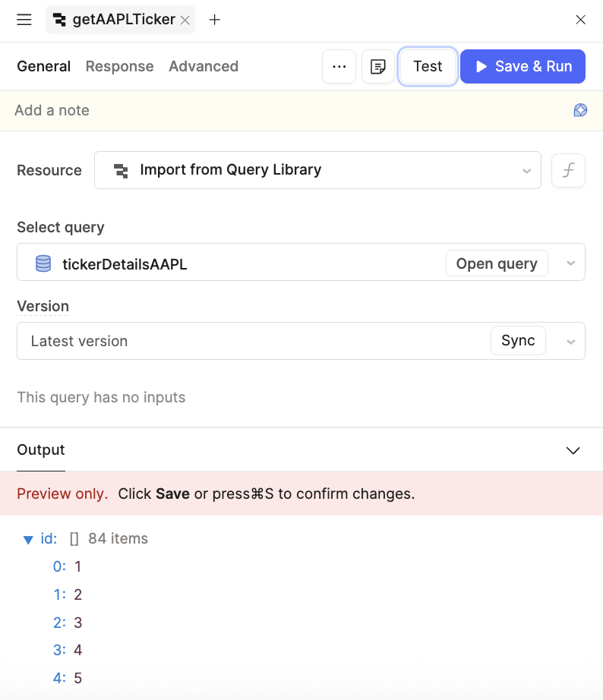
Task: Click the database icon beside tickerDetailsAAPL
Action: click(x=43, y=263)
